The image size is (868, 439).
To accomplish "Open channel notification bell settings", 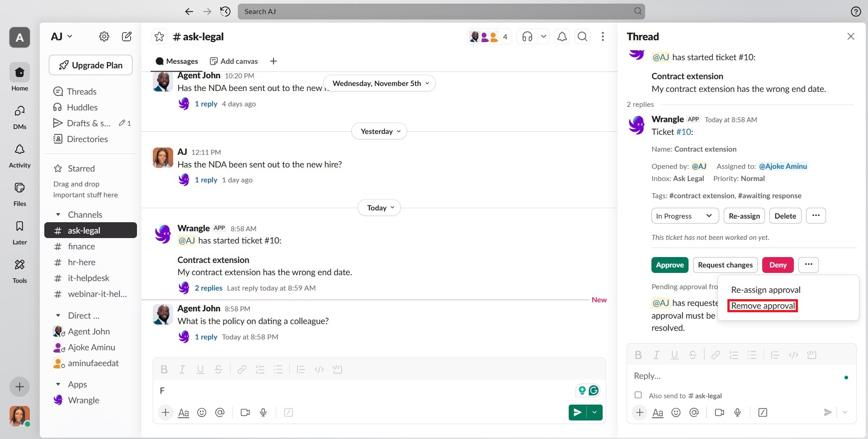I will 562,37.
